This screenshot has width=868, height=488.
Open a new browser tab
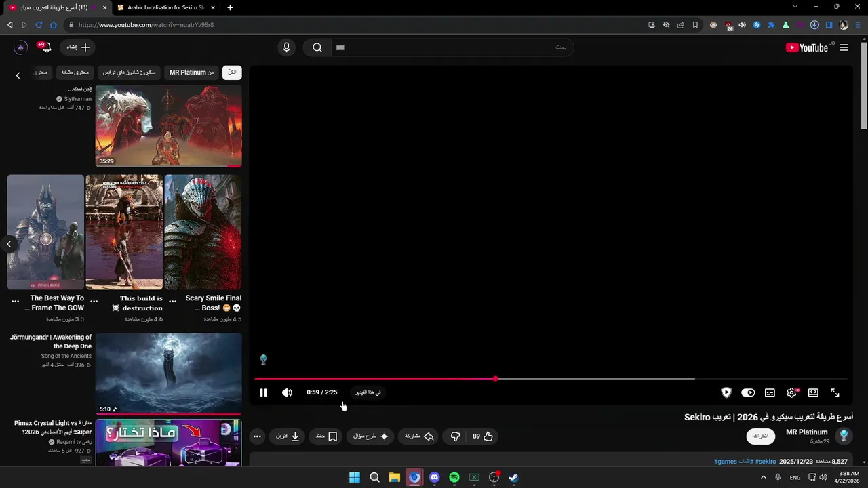tap(230, 7)
